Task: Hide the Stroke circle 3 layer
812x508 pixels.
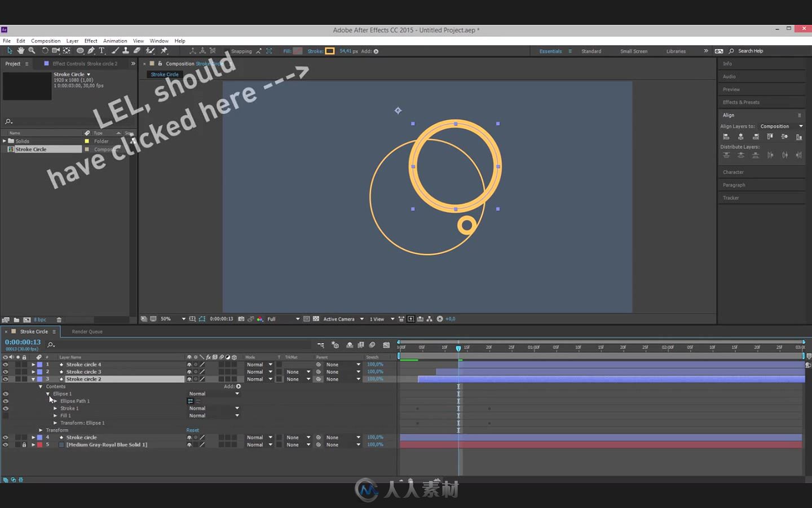Action: coord(6,372)
